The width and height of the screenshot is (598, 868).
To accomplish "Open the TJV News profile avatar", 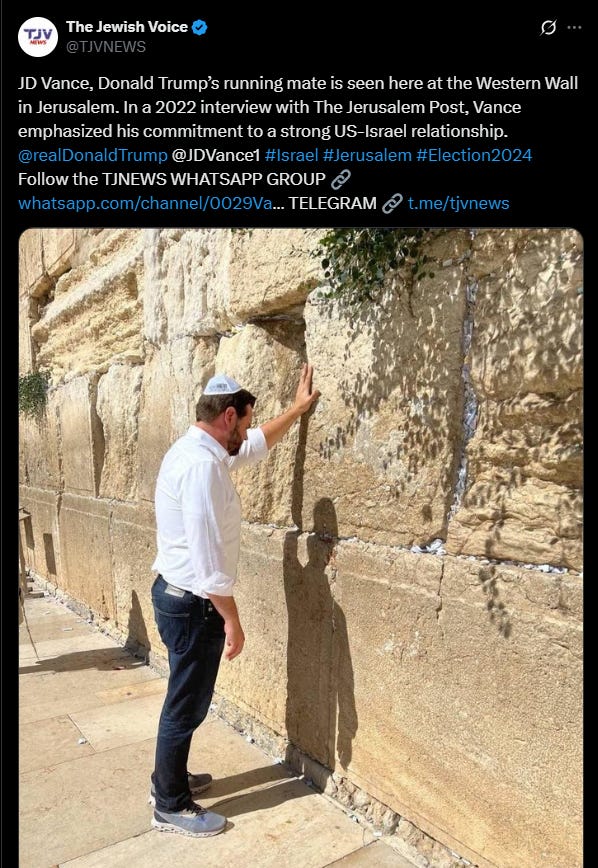I will point(38,37).
